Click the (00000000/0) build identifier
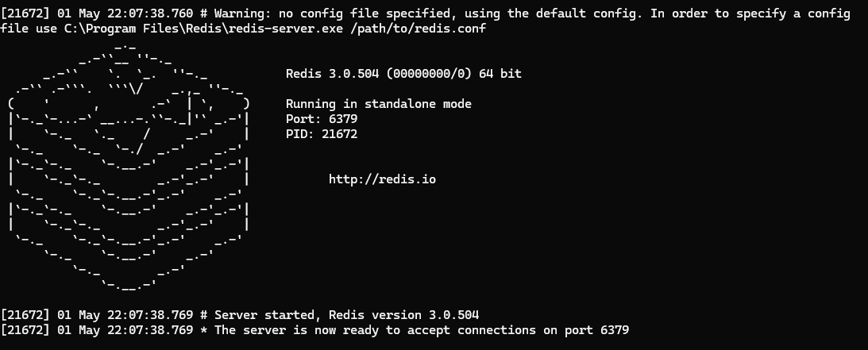This screenshot has width=868, height=350. coord(429,74)
